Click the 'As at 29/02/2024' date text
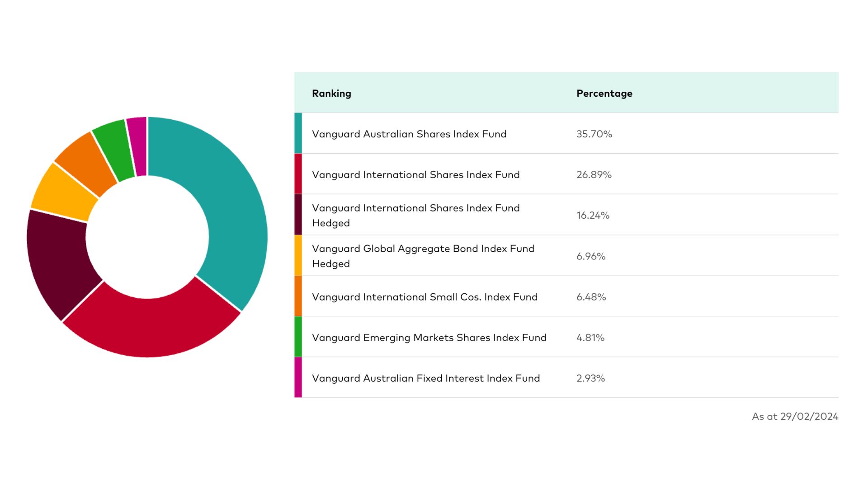 (795, 417)
